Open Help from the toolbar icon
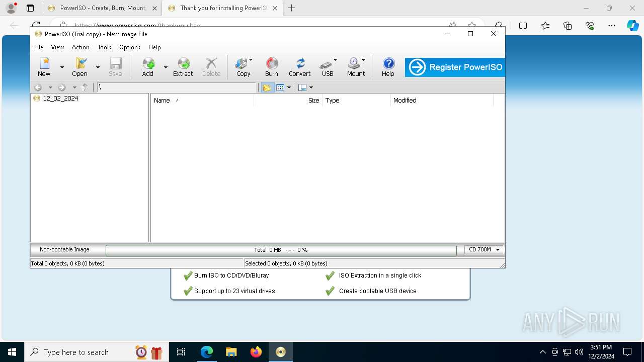The width and height of the screenshot is (644, 362). point(388,67)
